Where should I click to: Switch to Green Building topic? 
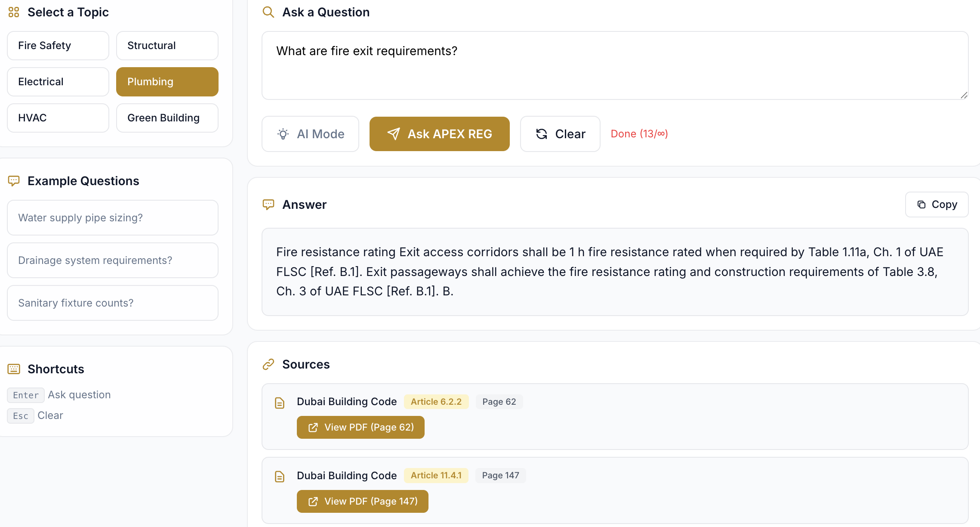click(x=167, y=118)
